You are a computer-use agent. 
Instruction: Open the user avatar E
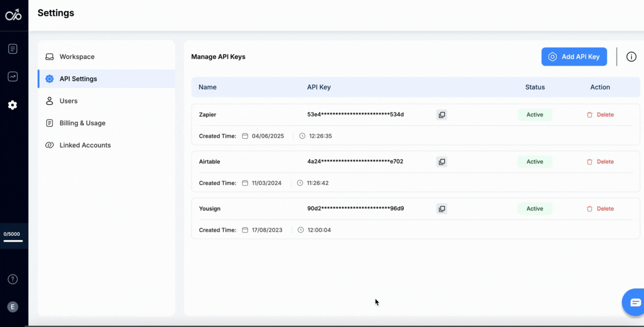[x=13, y=307]
